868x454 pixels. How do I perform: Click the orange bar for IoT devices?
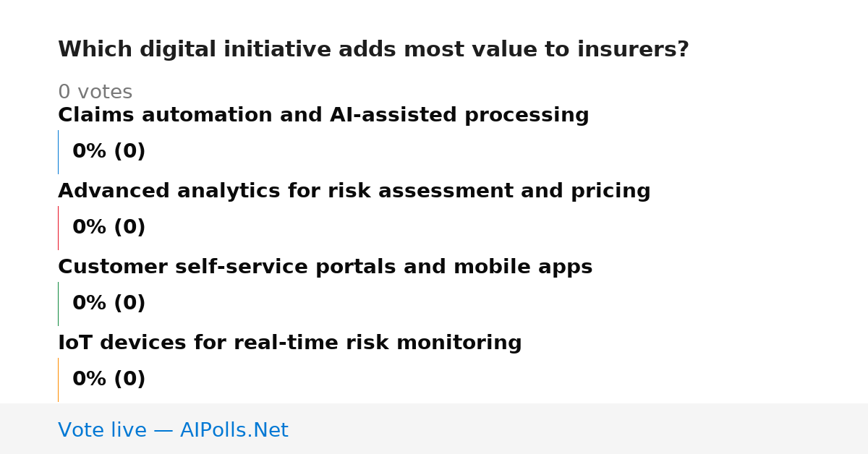coord(58,380)
